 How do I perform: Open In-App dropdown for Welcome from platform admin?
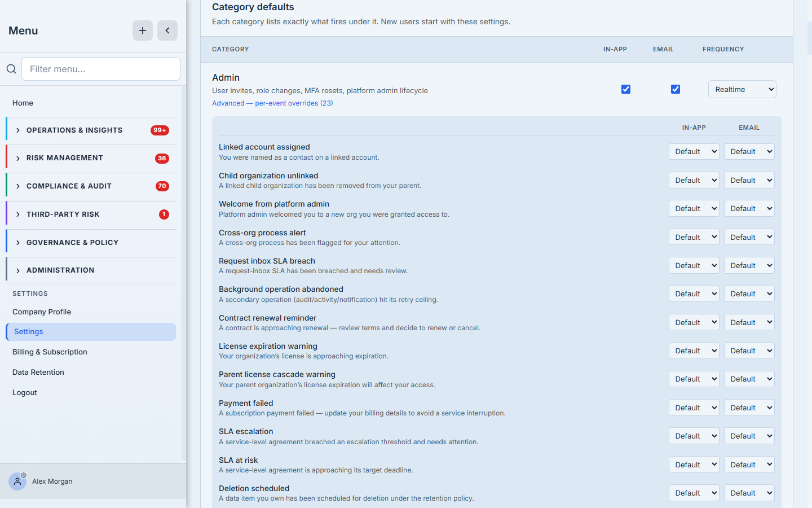click(x=694, y=208)
